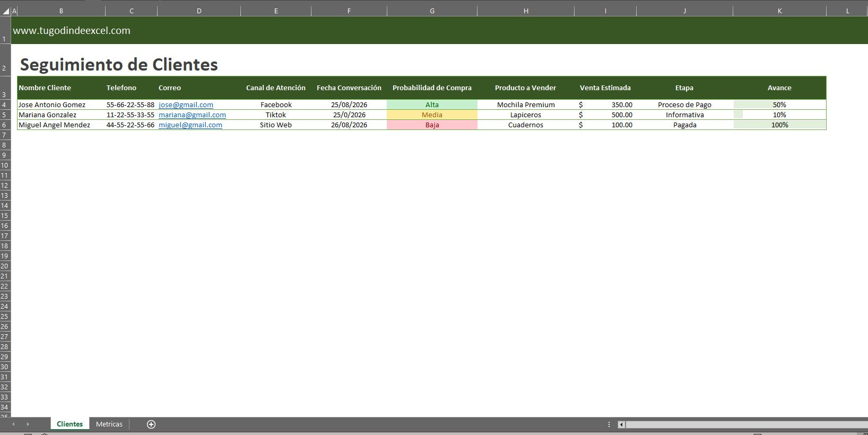868x435 pixels.
Task: Select the Miguel Angel Mendez cell
Action: pos(61,125)
